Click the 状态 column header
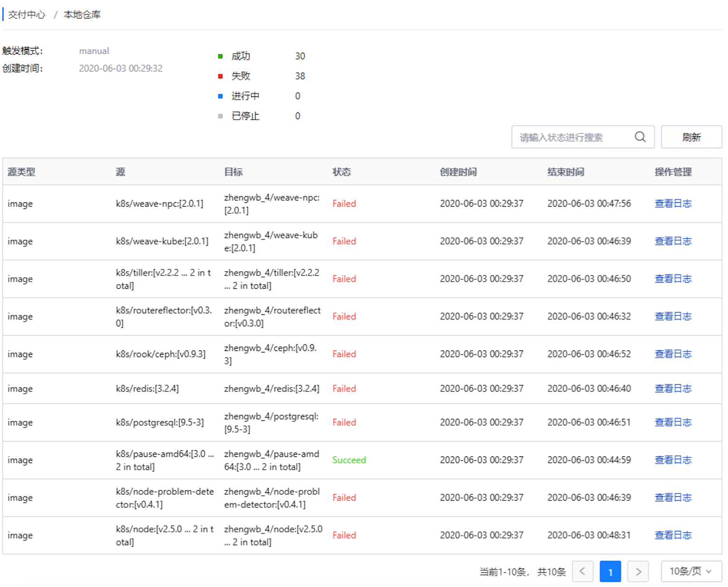Image resolution: width=728 pixels, height=587 pixels. pyautogui.click(x=342, y=171)
